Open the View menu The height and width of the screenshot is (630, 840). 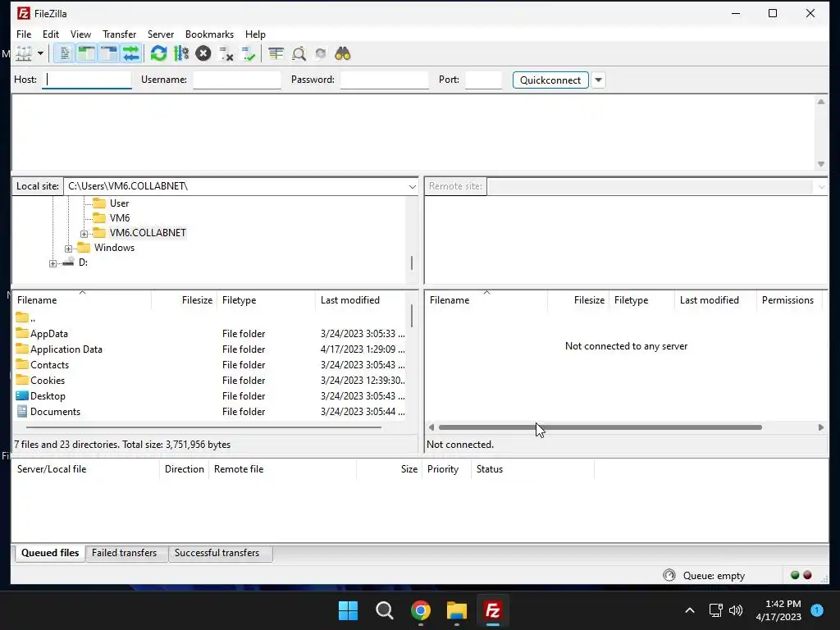(x=80, y=34)
